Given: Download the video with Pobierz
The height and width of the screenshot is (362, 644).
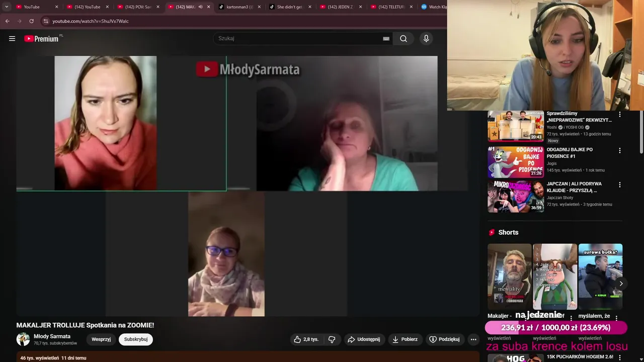Looking at the screenshot, I should 405,339.
